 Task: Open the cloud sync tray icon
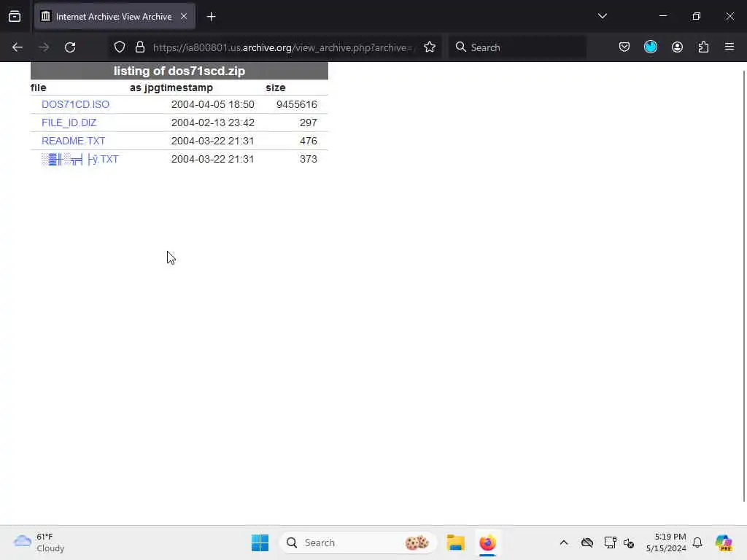[x=587, y=542]
